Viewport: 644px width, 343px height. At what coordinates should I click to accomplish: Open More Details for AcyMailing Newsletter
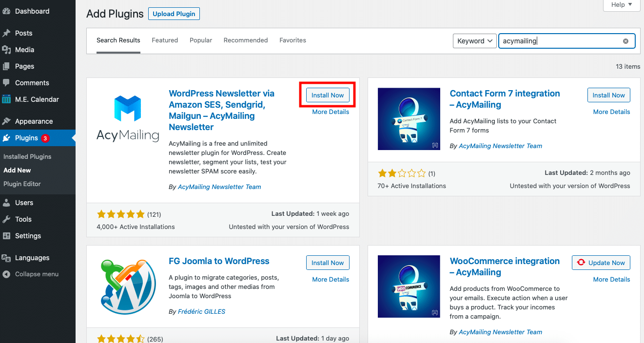tap(331, 112)
